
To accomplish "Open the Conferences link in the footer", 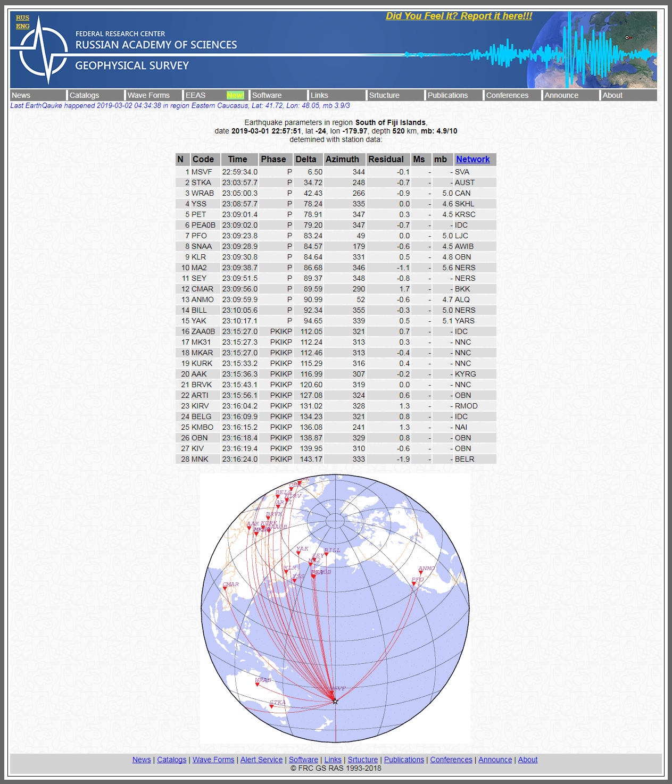I will tap(451, 760).
